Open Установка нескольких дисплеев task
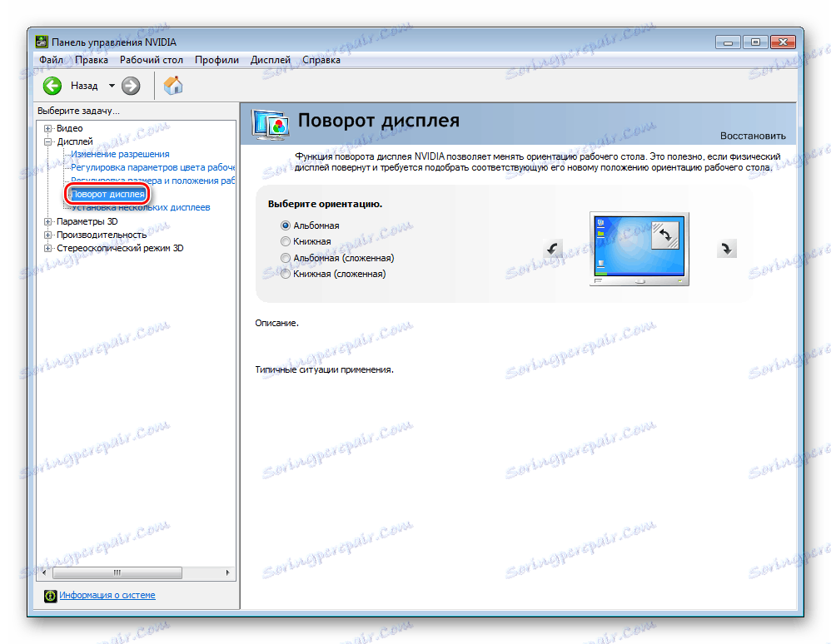This screenshot has width=831, height=644. tap(141, 208)
